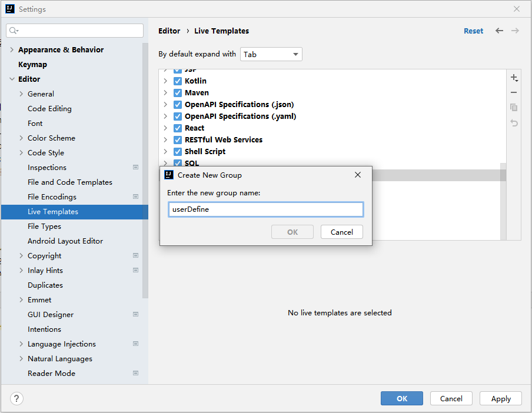The image size is (532, 413).
Task: Duplicate the template using the copy icon
Action: 514,108
